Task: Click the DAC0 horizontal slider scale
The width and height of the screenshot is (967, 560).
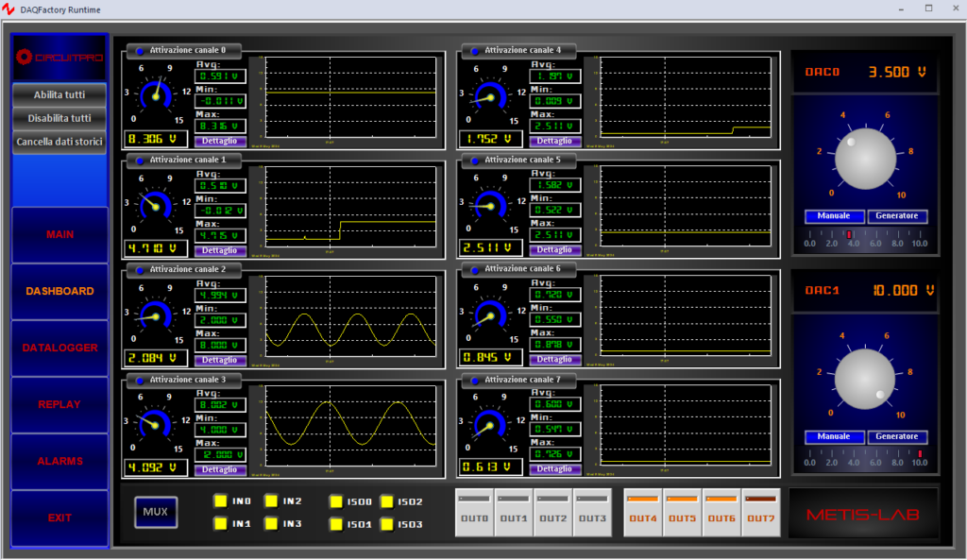Action: (x=863, y=236)
